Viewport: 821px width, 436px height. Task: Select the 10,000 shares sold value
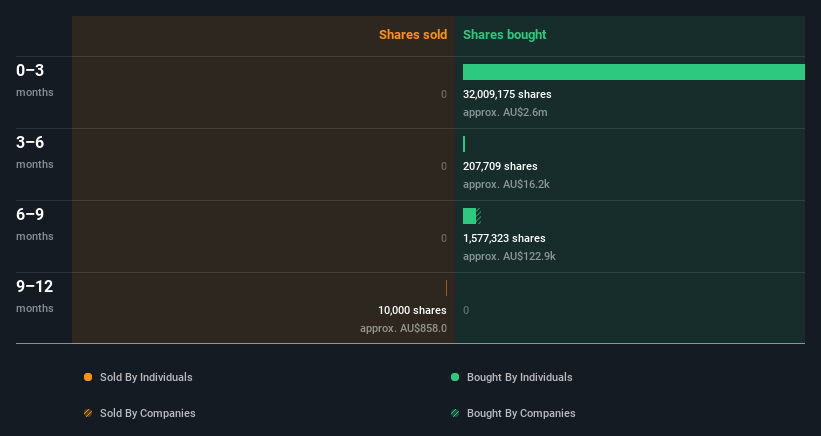pyautogui.click(x=413, y=310)
